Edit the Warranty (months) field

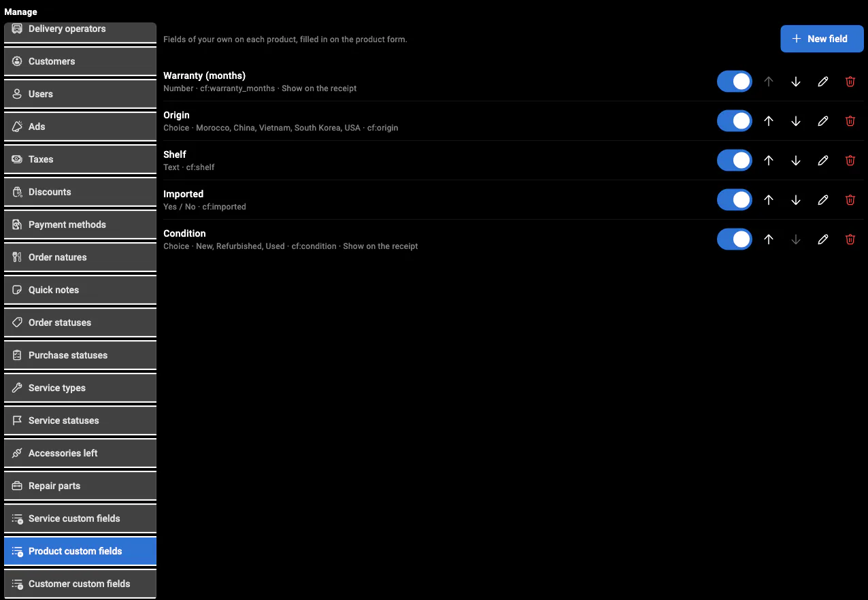tap(823, 82)
